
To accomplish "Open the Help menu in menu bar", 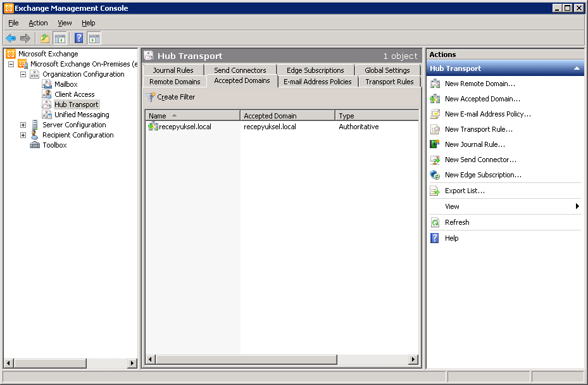I will click(89, 23).
